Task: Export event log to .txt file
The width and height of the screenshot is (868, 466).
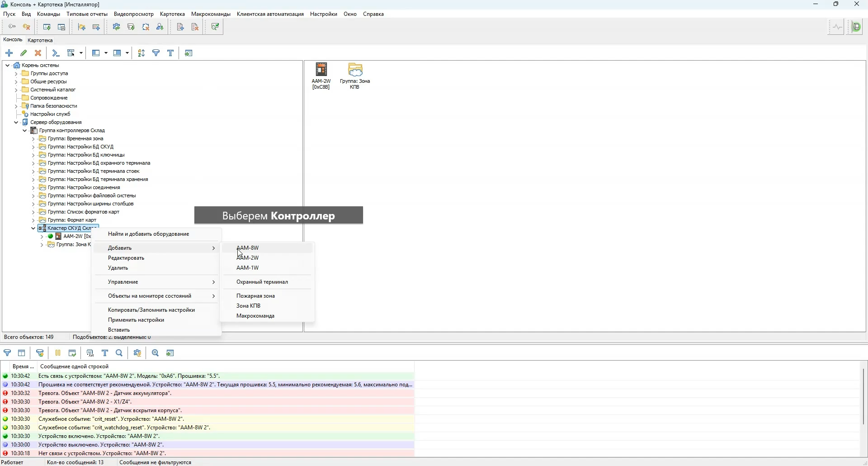Action: click(x=90, y=354)
